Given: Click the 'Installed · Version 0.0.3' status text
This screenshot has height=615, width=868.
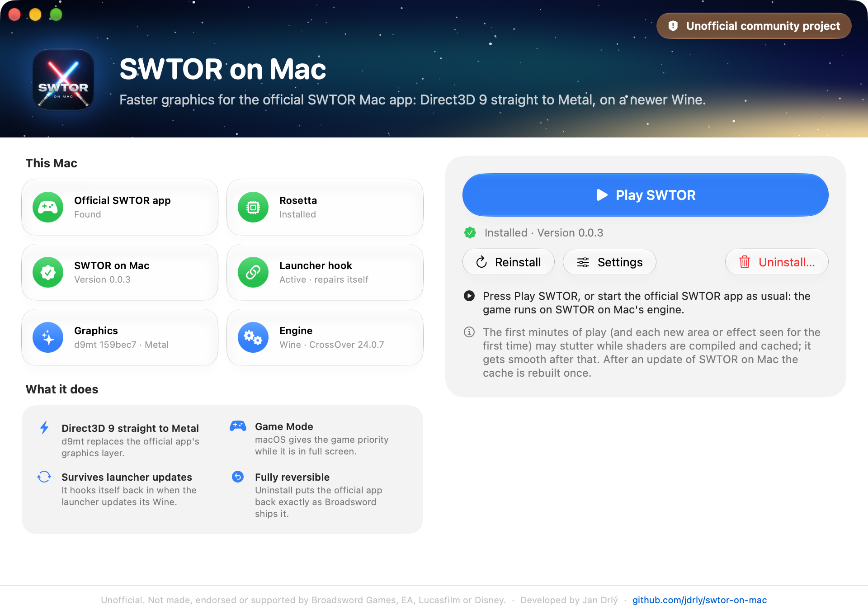Looking at the screenshot, I should [x=544, y=232].
